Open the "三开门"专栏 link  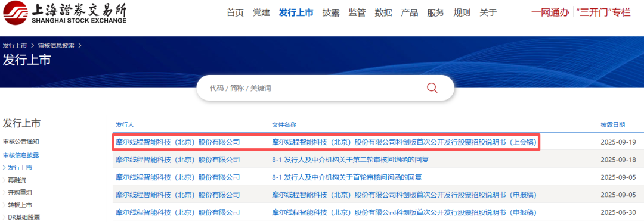click(603, 12)
